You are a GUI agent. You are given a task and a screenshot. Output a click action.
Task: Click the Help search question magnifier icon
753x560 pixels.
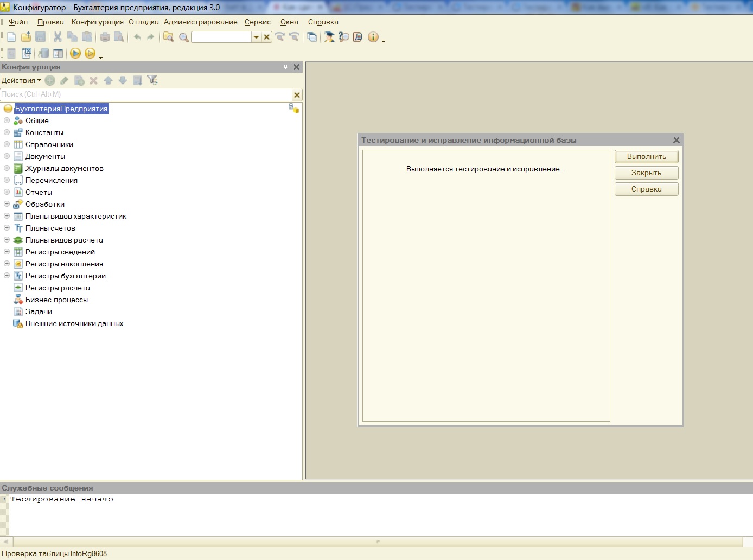coord(343,37)
